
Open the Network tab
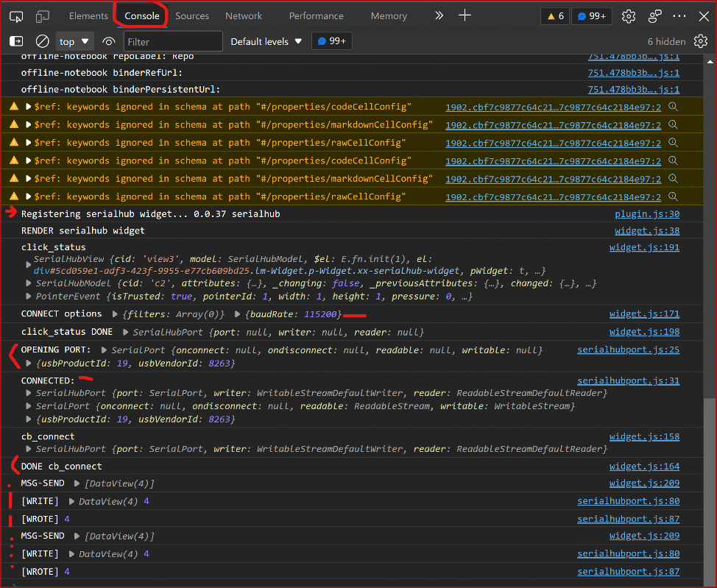244,16
